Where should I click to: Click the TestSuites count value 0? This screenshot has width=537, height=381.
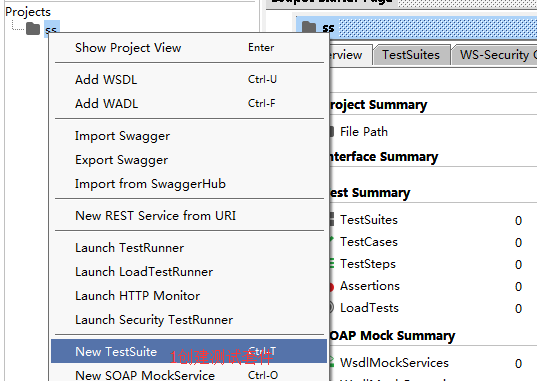click(x=518, y=220)
